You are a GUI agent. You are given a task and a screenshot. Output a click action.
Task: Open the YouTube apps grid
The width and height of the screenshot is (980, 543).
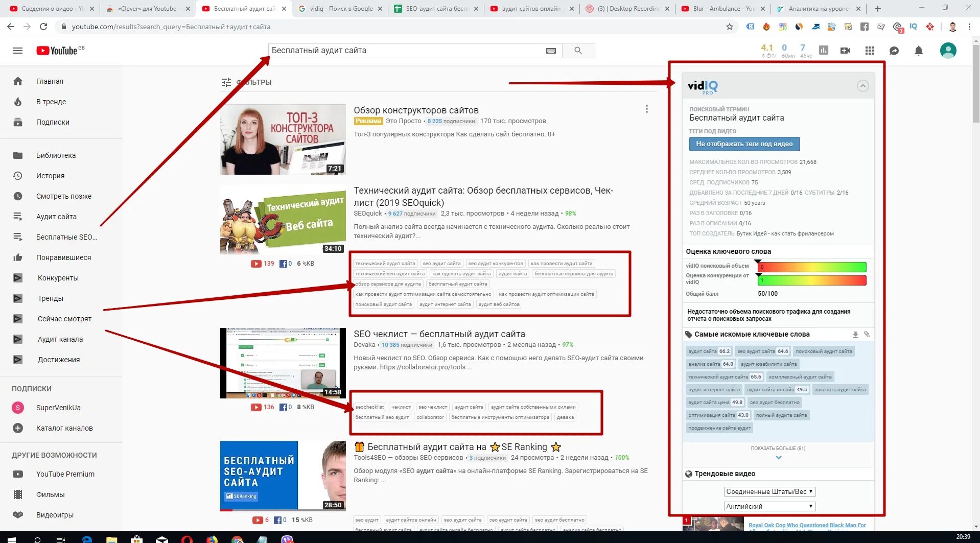(x=870, y=51)
